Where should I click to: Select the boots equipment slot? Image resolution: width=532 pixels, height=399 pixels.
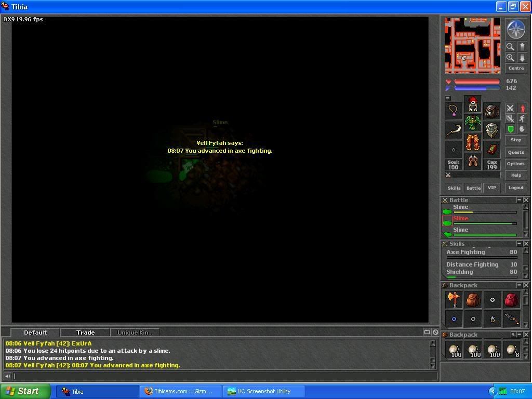click(473, 162)
